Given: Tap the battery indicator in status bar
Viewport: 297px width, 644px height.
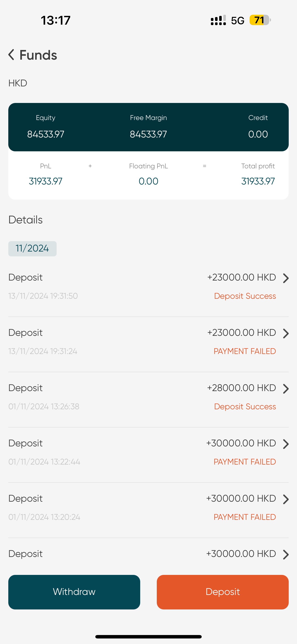Looking at the screenshot, I should tap(260, 20).
